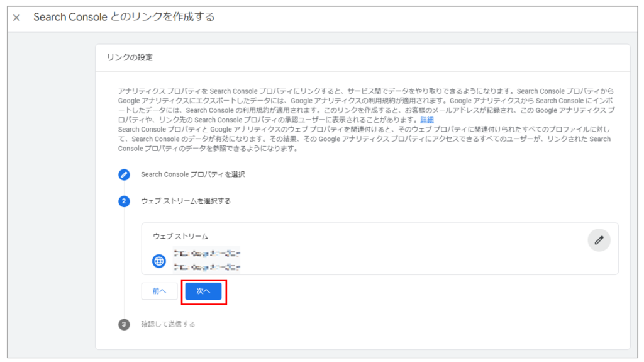Image resolution: width=644 pixels, height=362 pixels.
Task: Select step 3 circle 確認して送信する
Action: click(x=124, y=324)
